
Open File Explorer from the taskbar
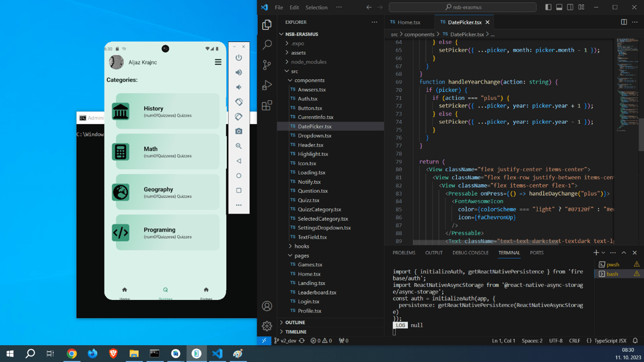coord(134,354)
